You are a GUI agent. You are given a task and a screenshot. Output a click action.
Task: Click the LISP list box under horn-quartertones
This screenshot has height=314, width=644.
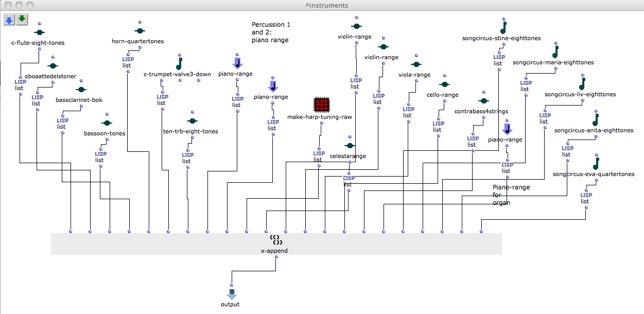[128, 62]
